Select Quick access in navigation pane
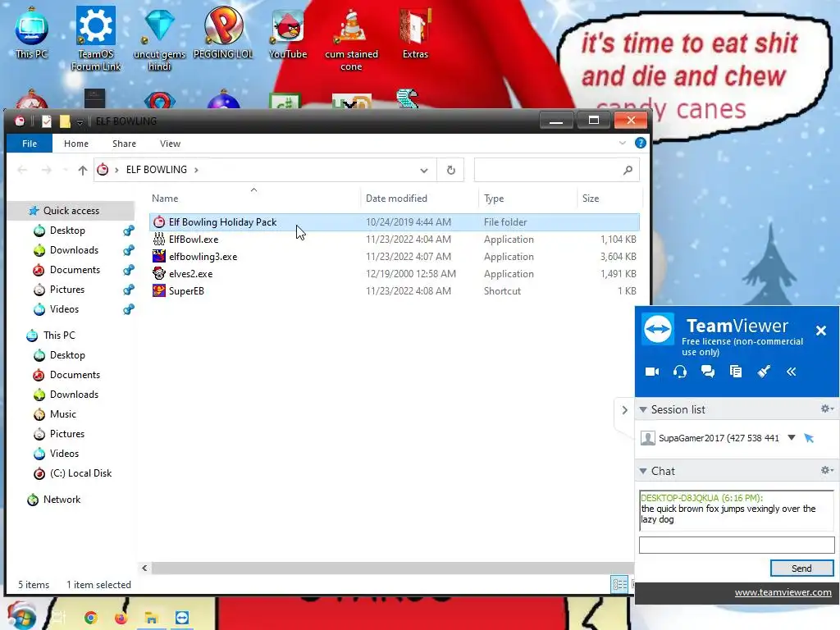The image size is (840, 630). point(71,211)
